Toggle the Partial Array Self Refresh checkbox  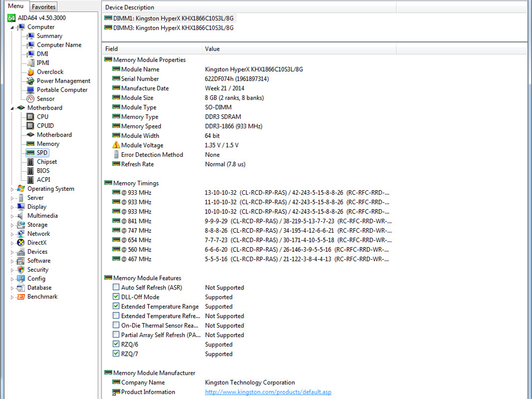[116, 335]
